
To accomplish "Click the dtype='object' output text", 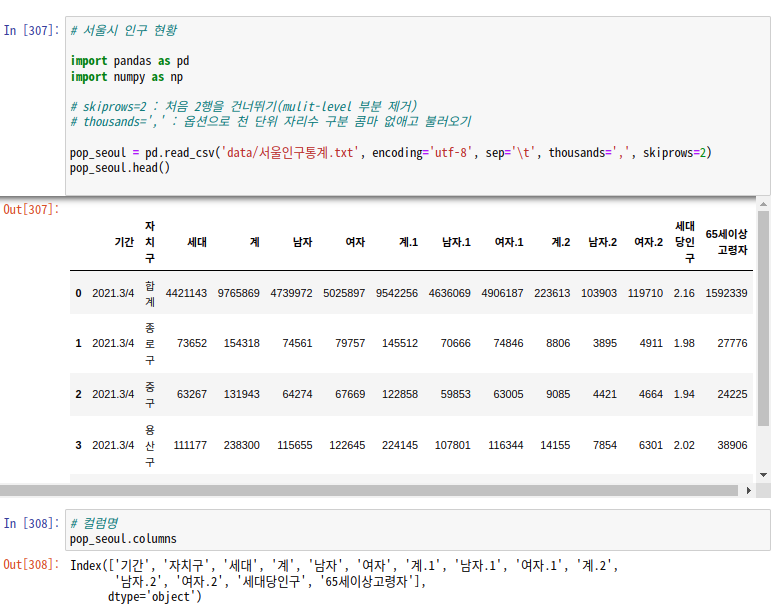I will (x=155, y=597).
